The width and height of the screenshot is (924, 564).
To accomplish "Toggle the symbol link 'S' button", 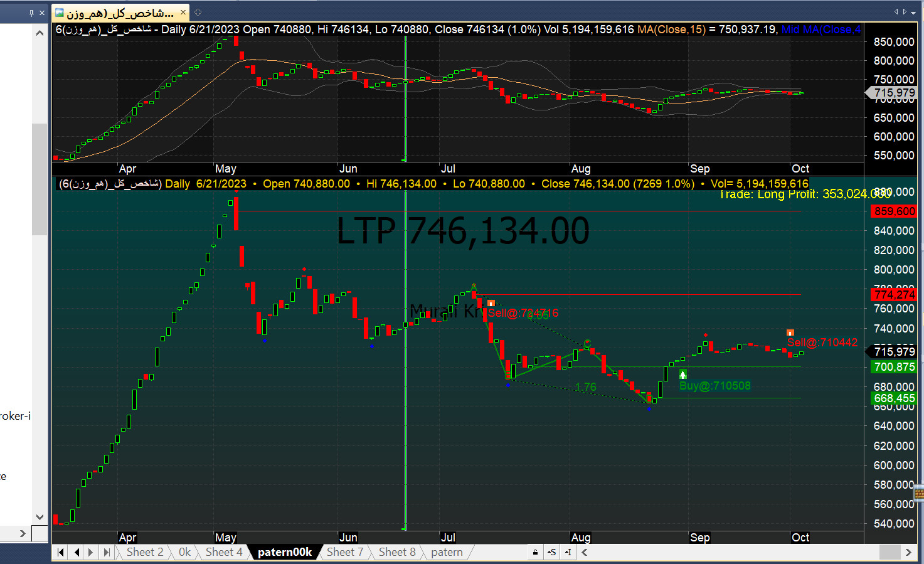I will (551, 552).
